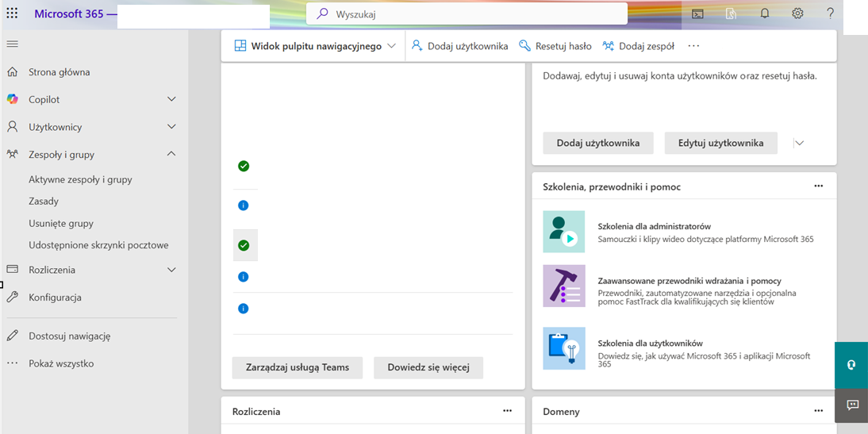The height and width of the screenshot is (434, 868).
Task: Click the last blue info status icon
Action: pyautogui.click(x=243, y=309)
